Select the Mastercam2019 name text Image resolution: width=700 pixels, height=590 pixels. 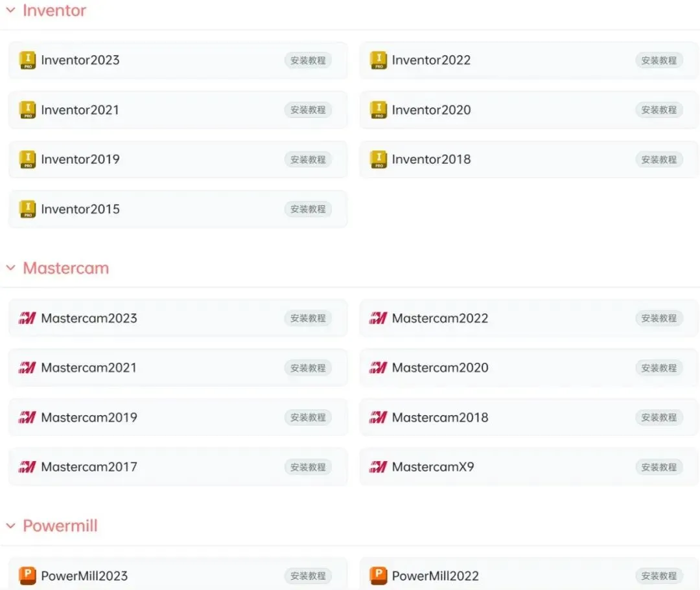pos(89,418)
